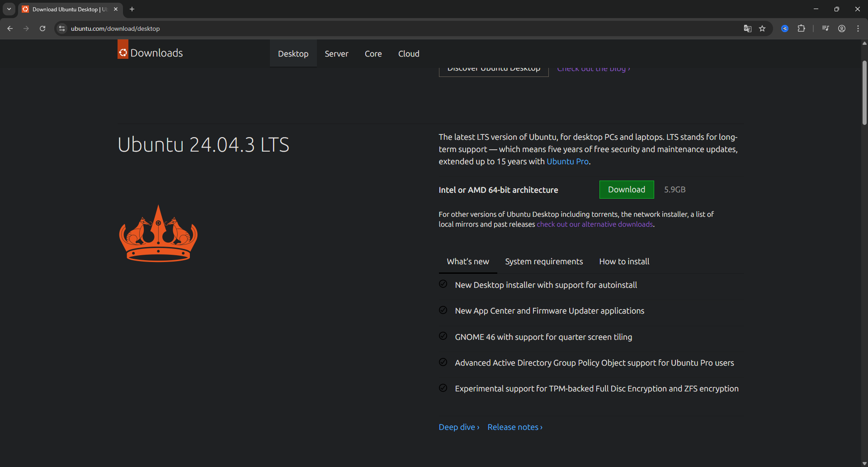Click the blue IQ extension icon

pyautogui.click(x=785, y=28)
